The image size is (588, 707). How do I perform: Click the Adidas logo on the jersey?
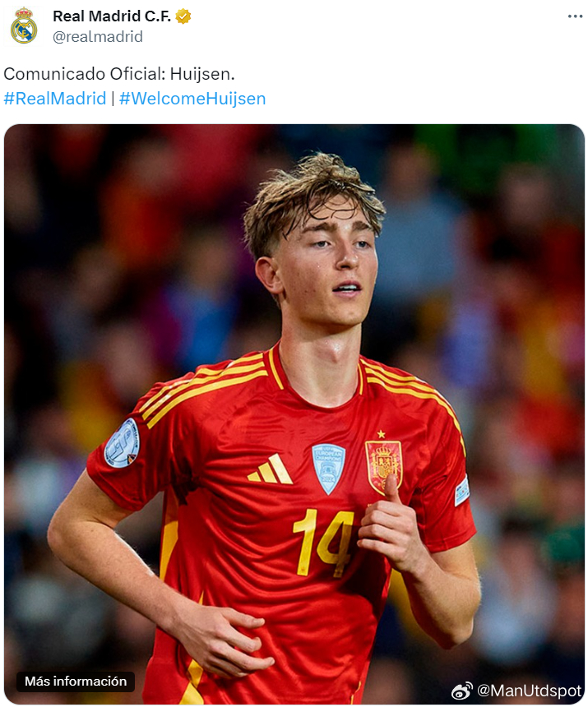click(x=270, y=469)
